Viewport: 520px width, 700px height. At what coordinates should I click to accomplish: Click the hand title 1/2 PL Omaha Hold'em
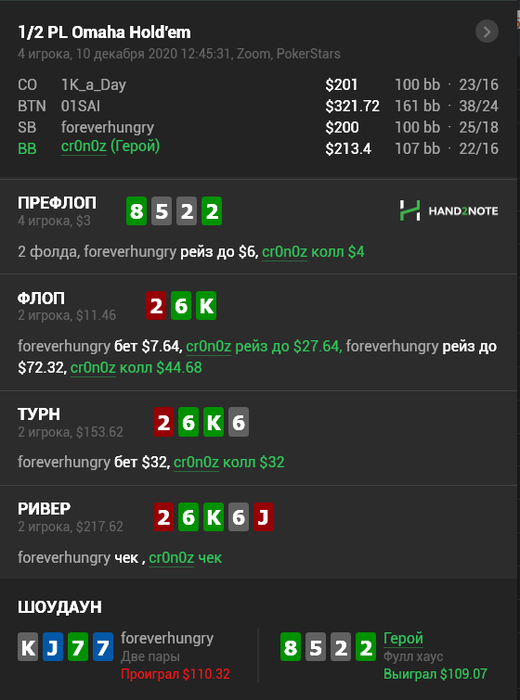[104, 32]
